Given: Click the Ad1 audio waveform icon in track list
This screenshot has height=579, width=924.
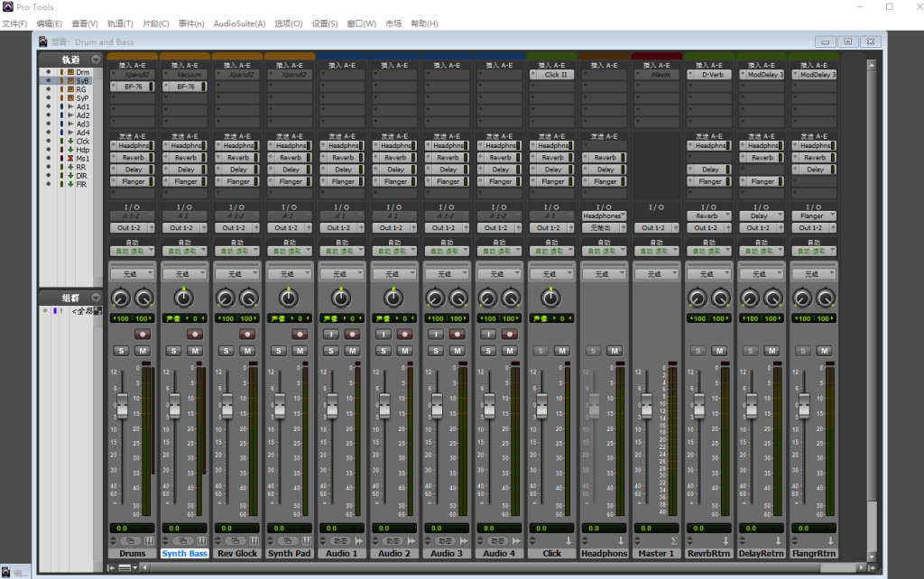Looking at the screenshot, I should (x=70, y=106).
